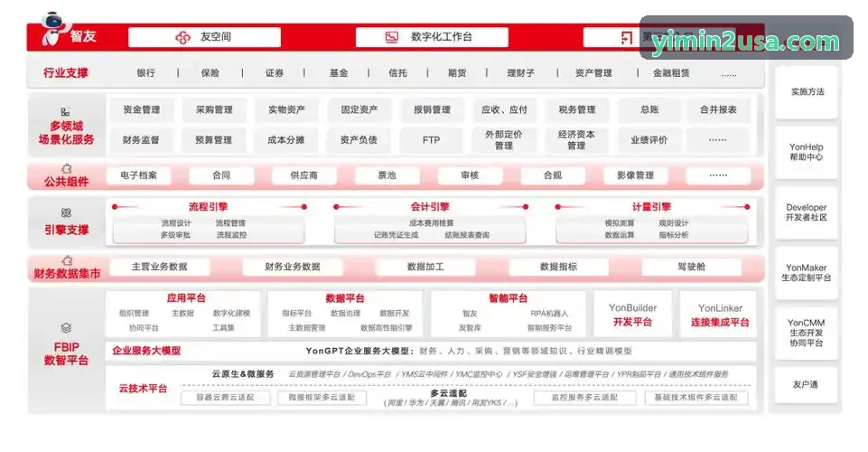Click the 实物资产 tile
This screenshot has height=452, width=868.
click(286, 109)
